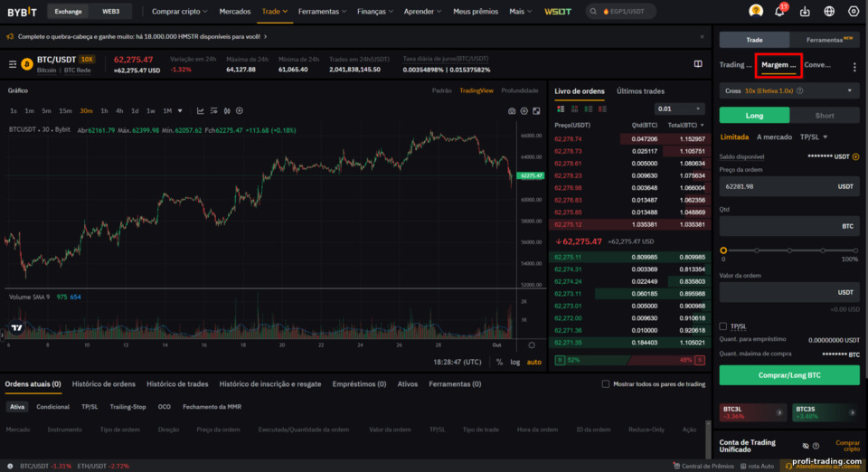868x472 pixels.
Task: Toggle log scale on chart
Action: [x=514, y=362]
